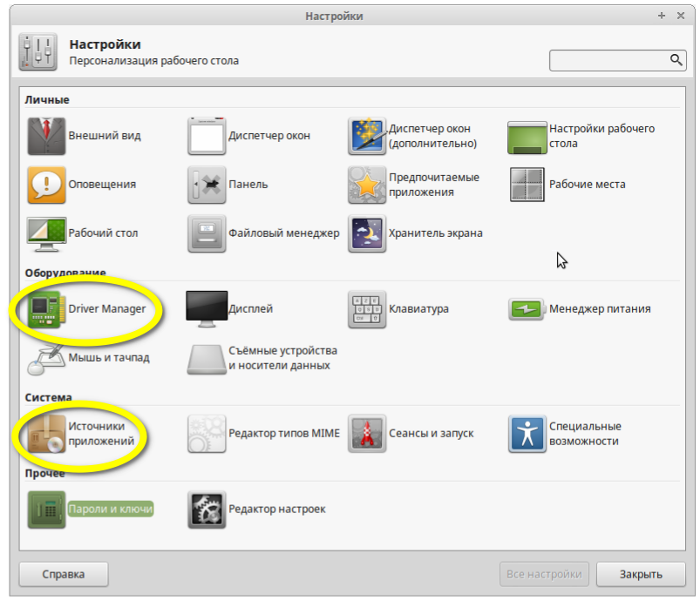Viewport: 700px width, 601px height.
Task: Select highlighted Пароли и ключи label
Action: coord(110,509)
